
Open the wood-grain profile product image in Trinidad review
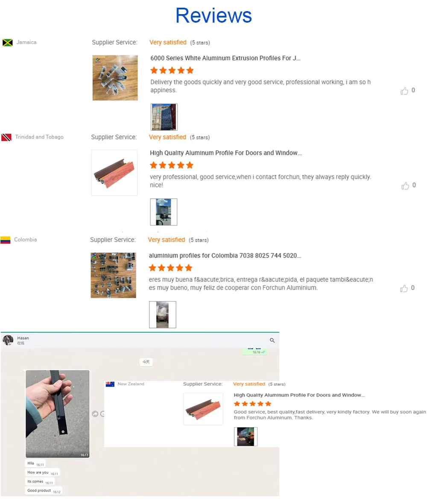point(114,173)
